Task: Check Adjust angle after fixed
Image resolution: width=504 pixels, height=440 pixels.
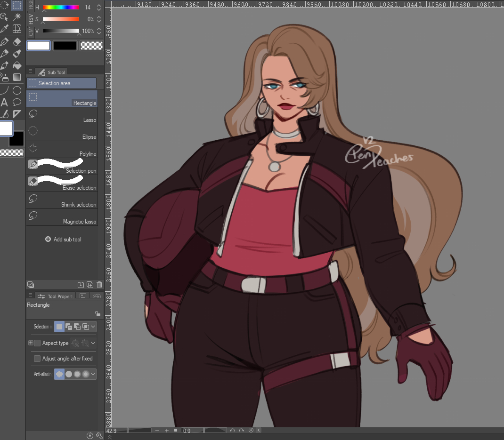Action: coord(37,359)
